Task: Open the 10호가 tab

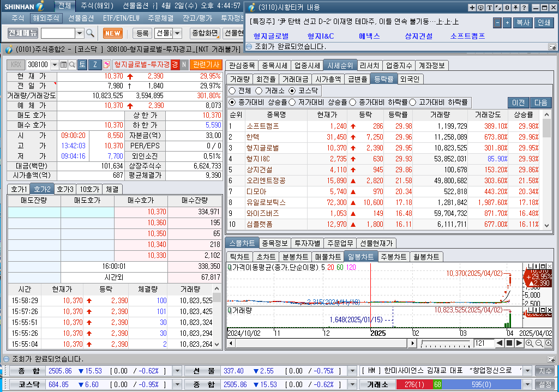Action: coord(89,189)
